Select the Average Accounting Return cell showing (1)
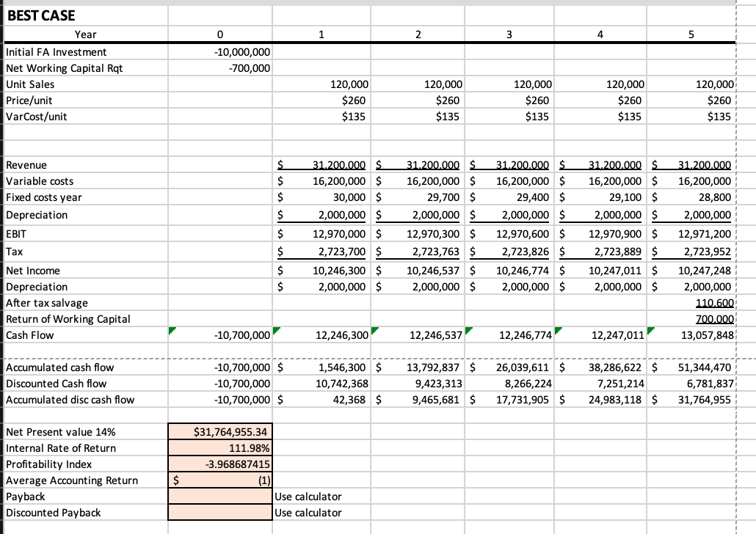The image size is (756, 534). point(220,480)
